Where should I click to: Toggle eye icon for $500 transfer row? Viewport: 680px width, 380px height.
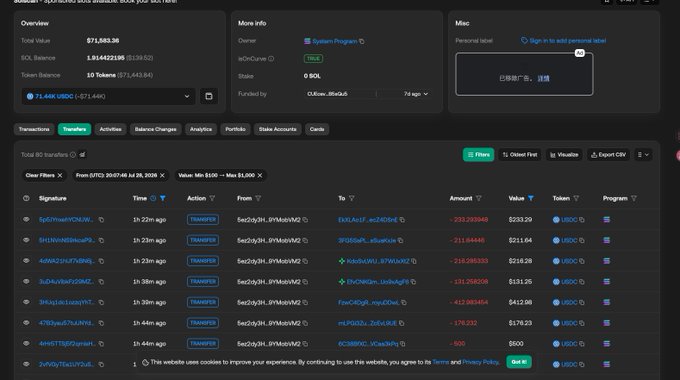click(26, 343)
